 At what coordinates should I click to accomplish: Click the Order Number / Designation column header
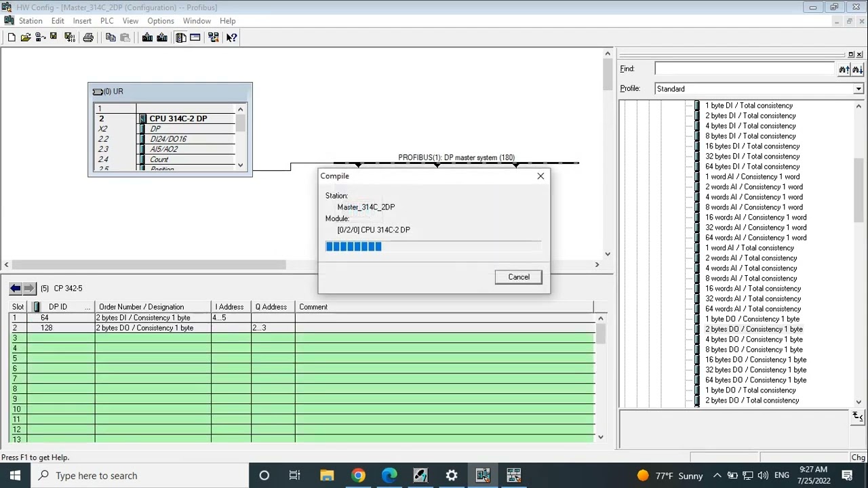click(153, 307)
